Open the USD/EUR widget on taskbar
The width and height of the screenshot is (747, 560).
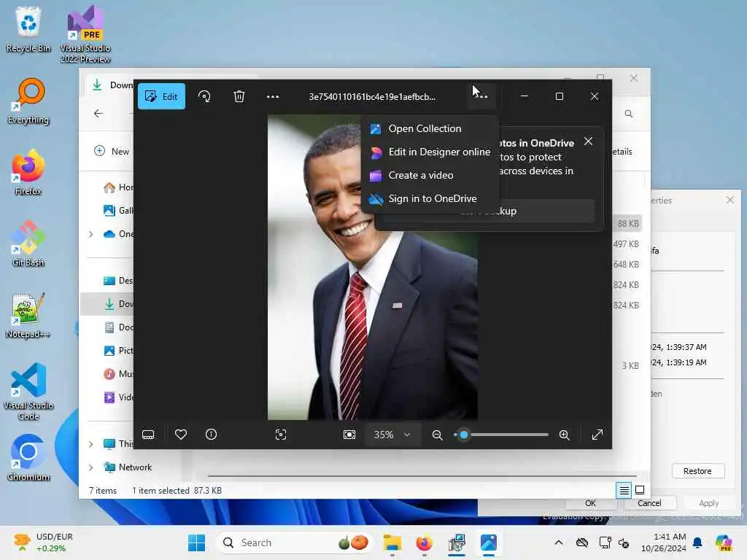tap(44, 542)
